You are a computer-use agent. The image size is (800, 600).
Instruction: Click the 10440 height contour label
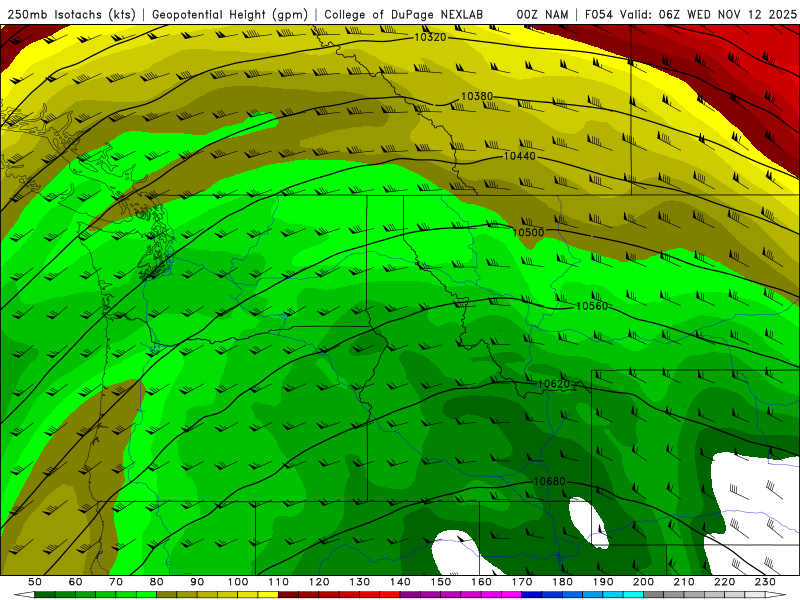click(519, 156)
